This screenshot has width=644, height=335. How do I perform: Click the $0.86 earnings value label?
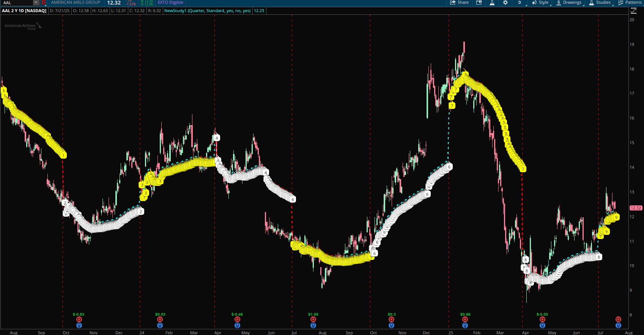point(465,315)
